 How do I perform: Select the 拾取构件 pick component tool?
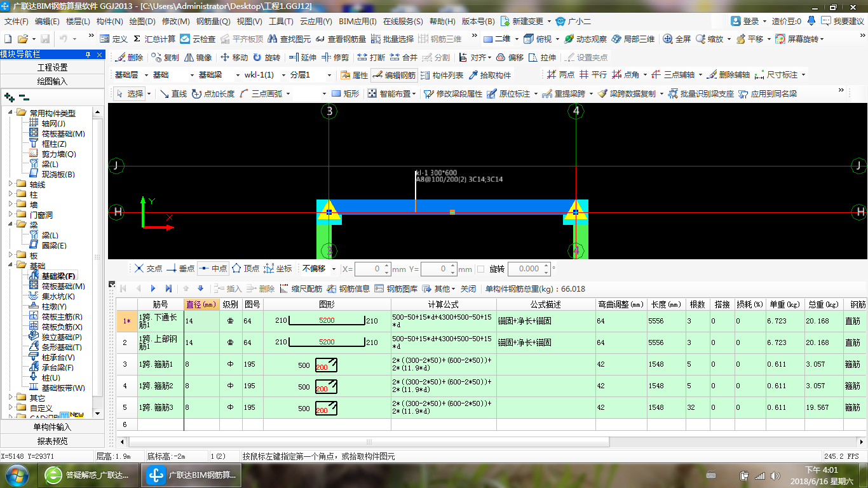point(489,75)
